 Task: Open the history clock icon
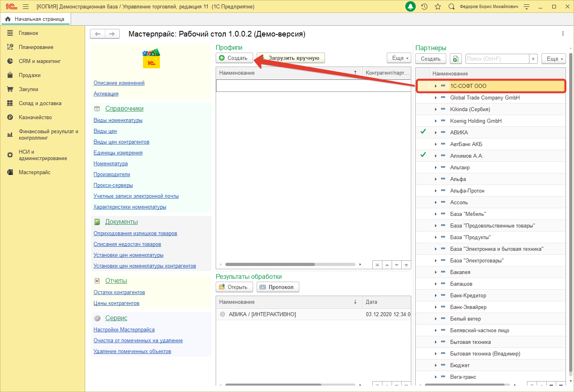424,6
